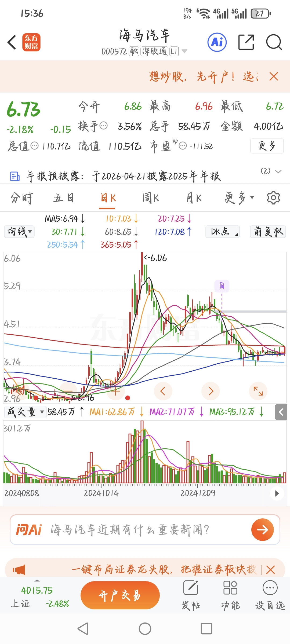Open 均线 indicator dropdown
Image resolution: width=290 pixels, height=644 pixels.
click(x=19, y=232)
